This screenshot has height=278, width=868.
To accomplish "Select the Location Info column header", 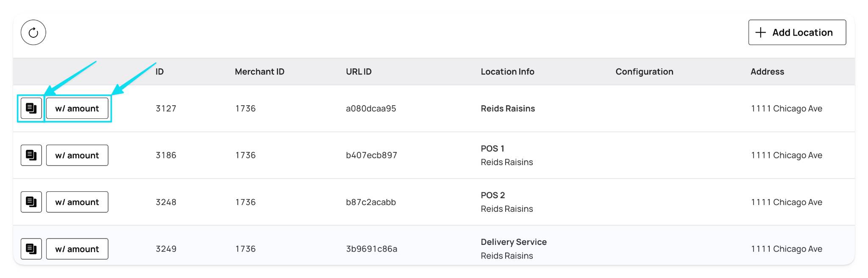I will pyautogui.click(x=507, y=72).
